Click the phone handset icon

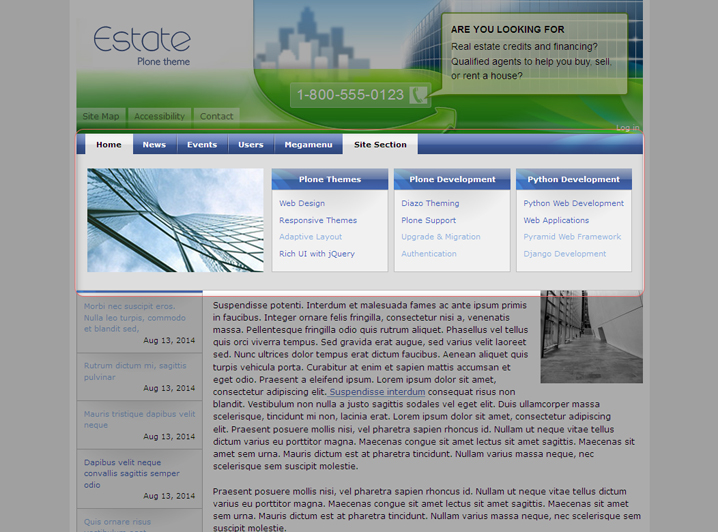point(418,95)
